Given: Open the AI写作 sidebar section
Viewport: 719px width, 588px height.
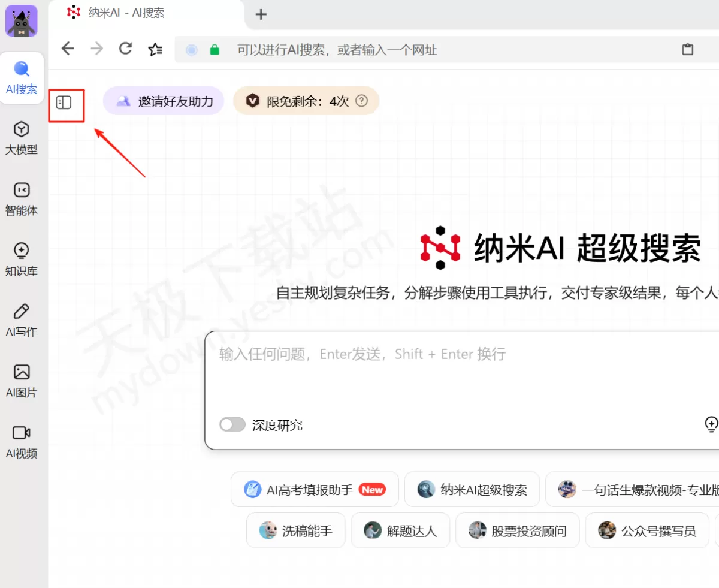Looking at the screenshot, I should tap(22, 321).
